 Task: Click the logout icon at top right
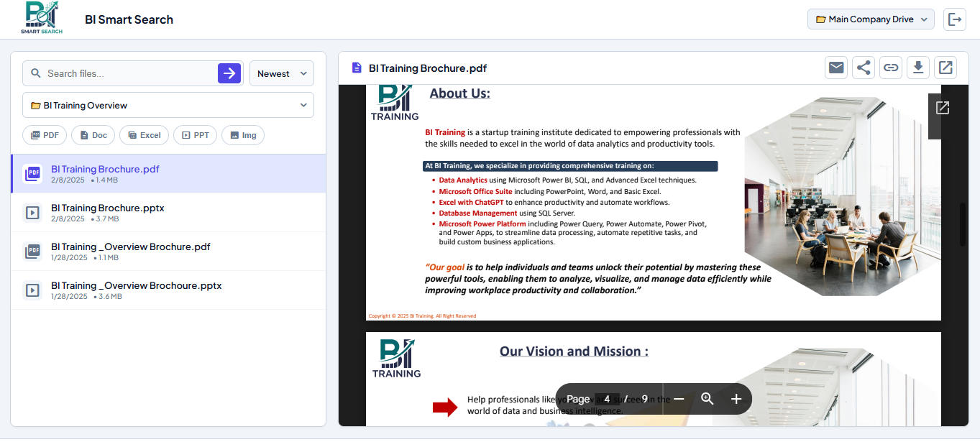click(954, 19)
